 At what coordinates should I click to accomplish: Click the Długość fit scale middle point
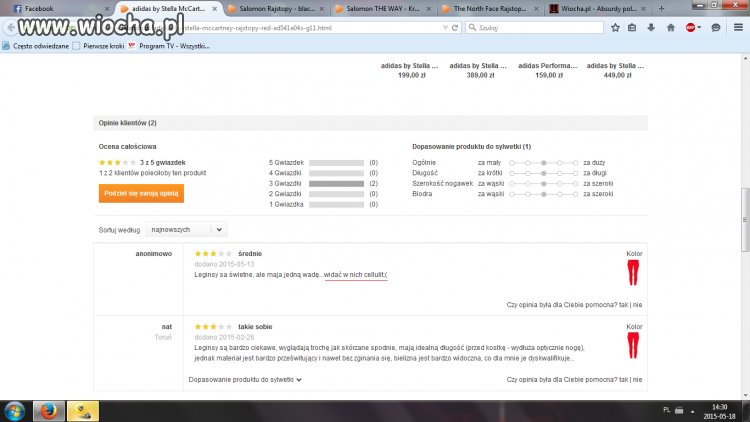point(544,173)
